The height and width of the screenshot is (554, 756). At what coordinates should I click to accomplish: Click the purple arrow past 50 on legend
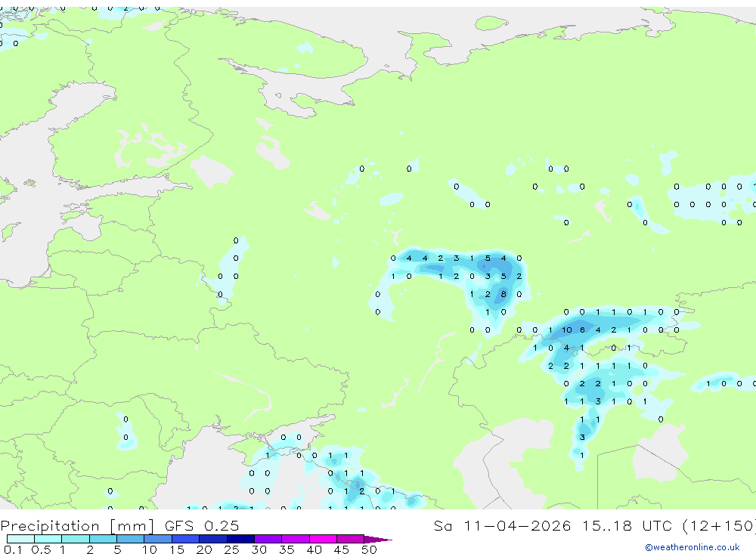[x=378, y=539]
